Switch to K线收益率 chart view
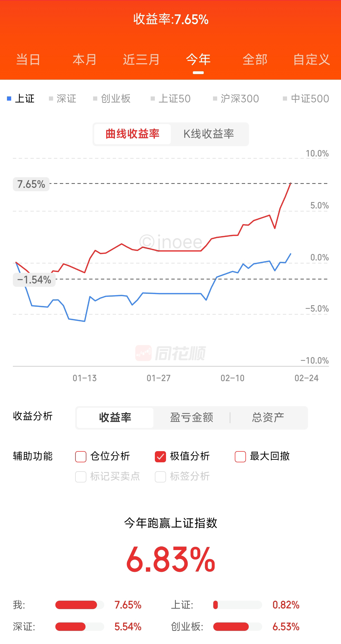Viewport: 341px width, 644px height. (209, 134)
